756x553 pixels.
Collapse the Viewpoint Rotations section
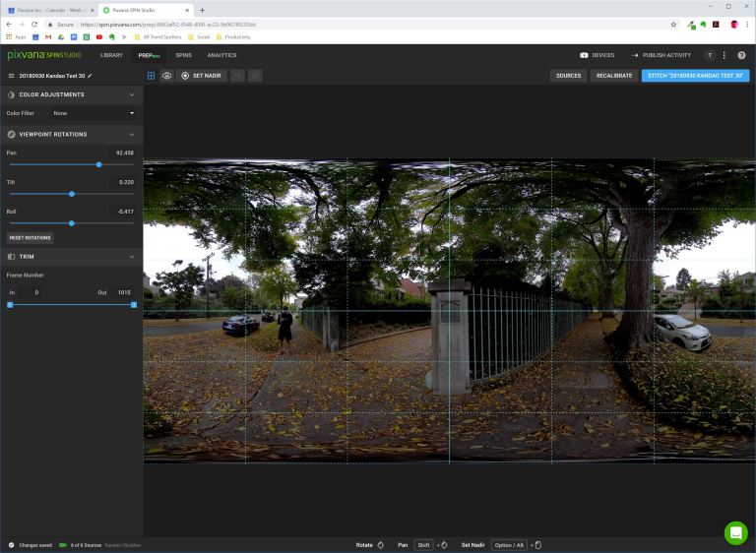tap(132, 134)
